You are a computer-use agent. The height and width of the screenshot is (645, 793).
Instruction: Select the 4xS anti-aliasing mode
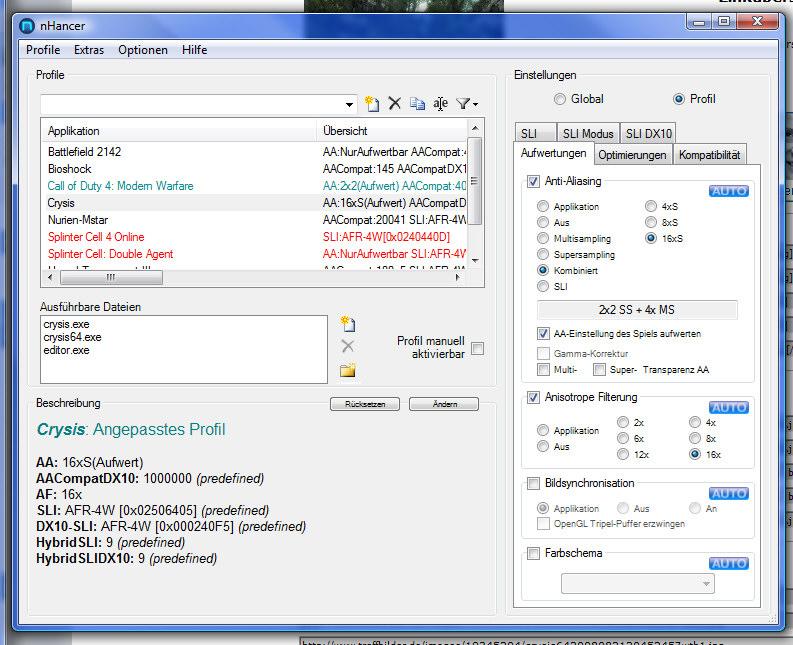[651, 206]
